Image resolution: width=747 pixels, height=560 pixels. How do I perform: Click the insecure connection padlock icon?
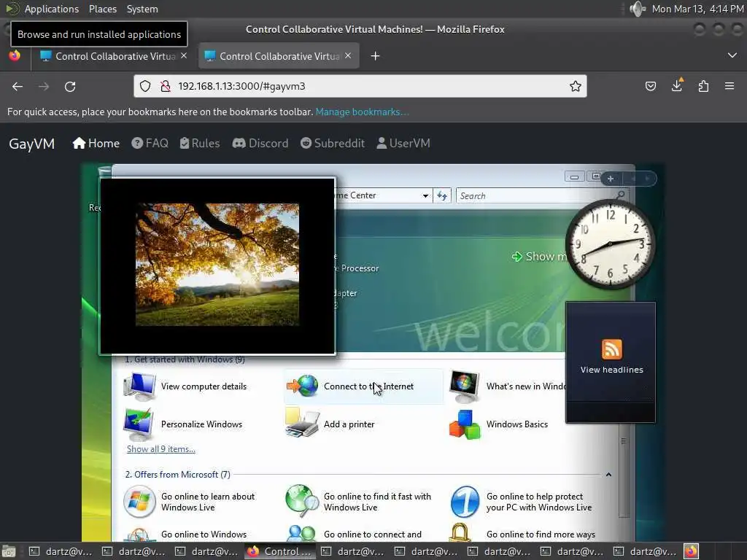[166, 86]
